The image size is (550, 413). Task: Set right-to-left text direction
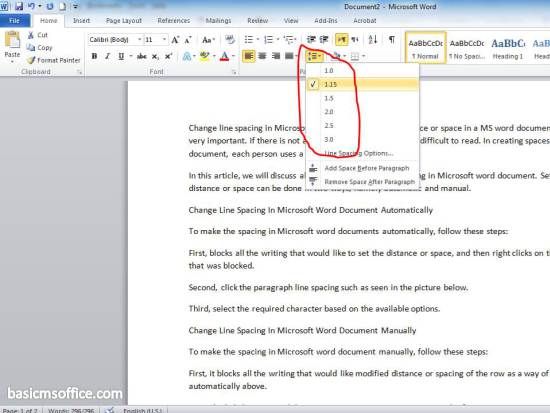355,40
